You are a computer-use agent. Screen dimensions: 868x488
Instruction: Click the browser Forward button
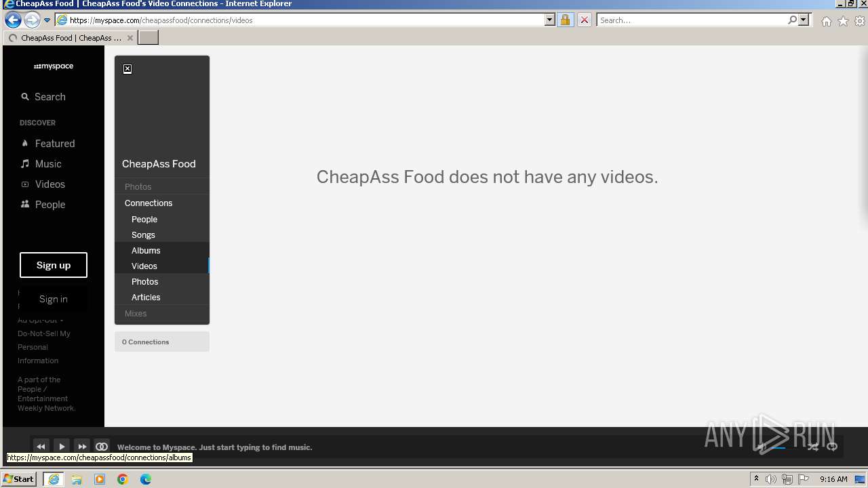click(x=32, y=20)
